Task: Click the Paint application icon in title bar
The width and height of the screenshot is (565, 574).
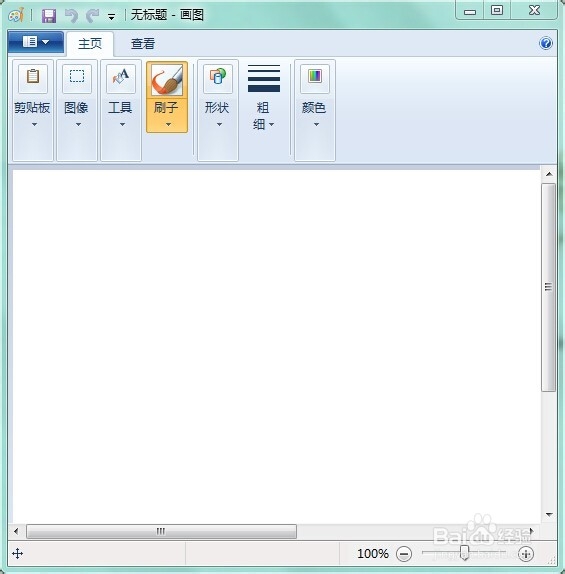Action: (16, 15)
